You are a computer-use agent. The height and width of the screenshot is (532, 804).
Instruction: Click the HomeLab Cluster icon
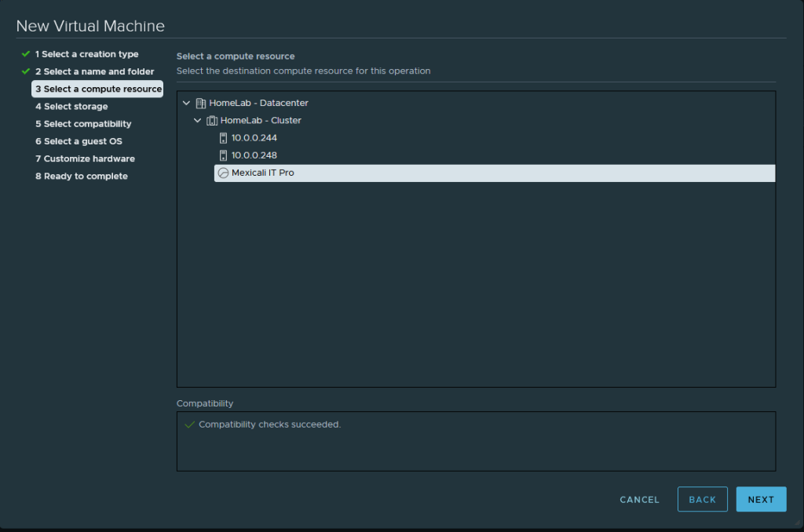pyautogui.click(x=211, y=120)
